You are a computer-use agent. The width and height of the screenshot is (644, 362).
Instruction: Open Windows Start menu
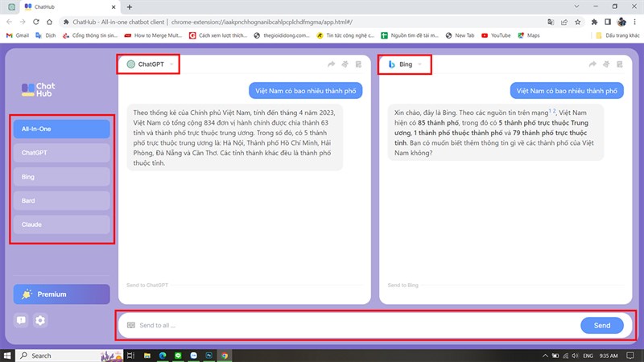point(7,356)
